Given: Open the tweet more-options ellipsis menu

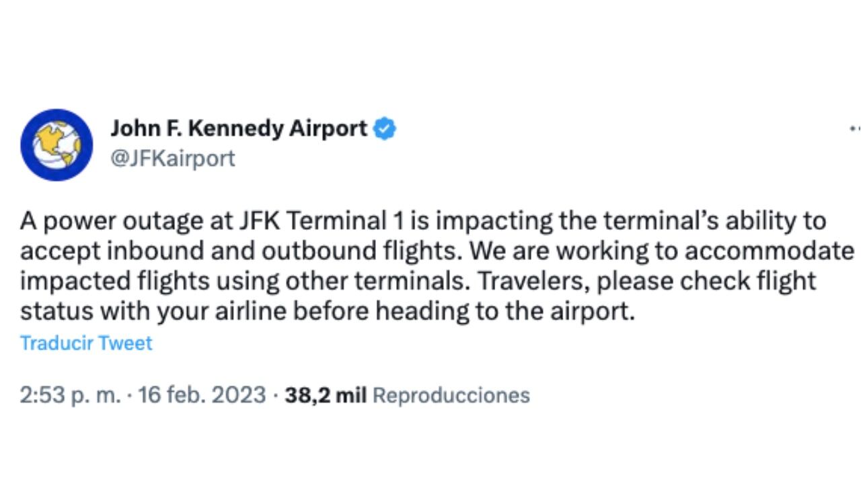Looking at the screenshot, I should pos(854,126).
